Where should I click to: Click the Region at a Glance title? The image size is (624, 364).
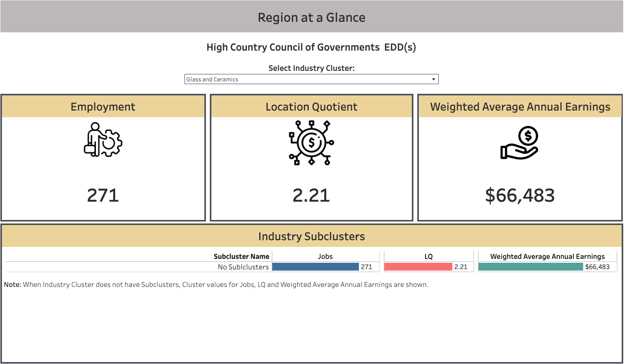click(x=311, y=18)
